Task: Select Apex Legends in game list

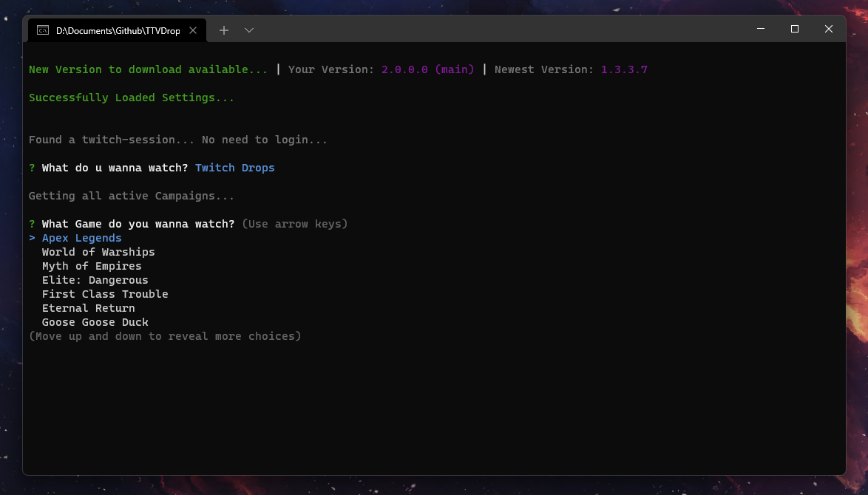Action: (x=81, y=238)
